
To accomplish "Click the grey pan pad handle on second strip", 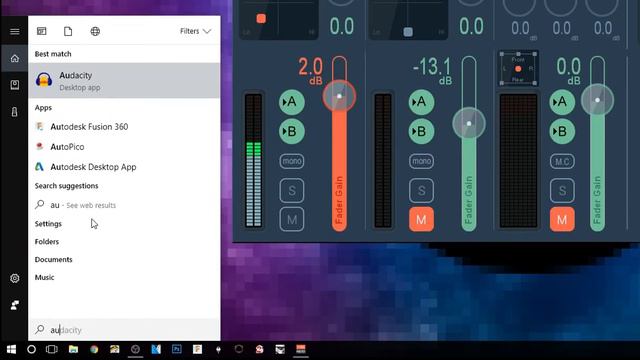I will point(408,32).
